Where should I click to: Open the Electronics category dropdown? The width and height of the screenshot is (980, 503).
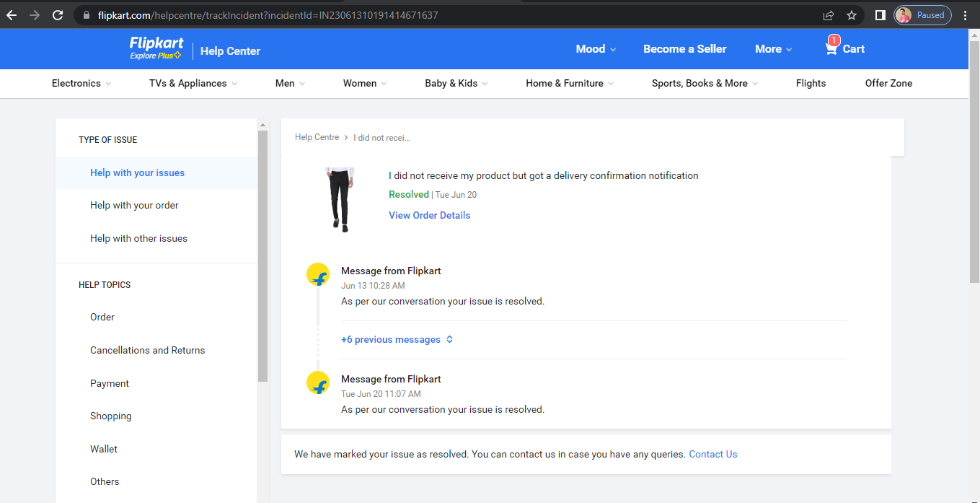pyautogui.click(x=81, y=83)
